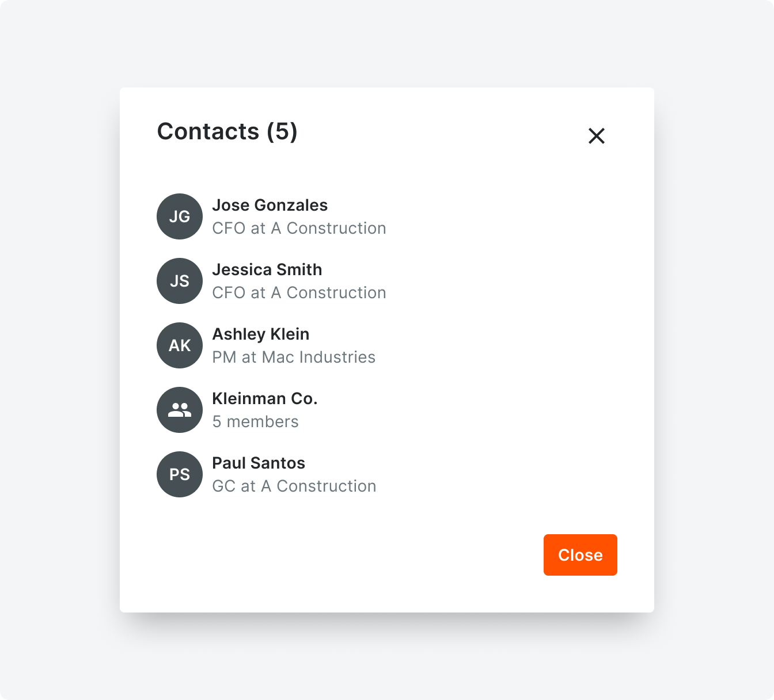The width and height of the screenshot is (774, 700).
Task: Click the JG avatar for Jose Gonzales
Action: (x=180, y=216)
